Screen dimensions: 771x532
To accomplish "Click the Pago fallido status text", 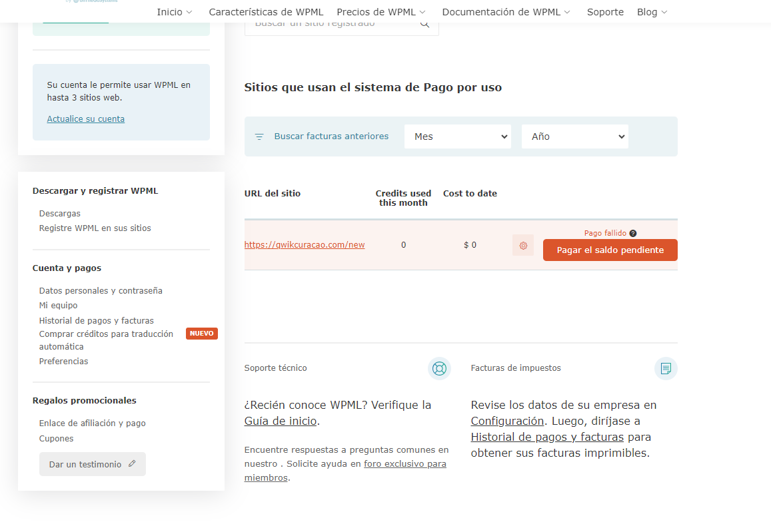I will [x=605, y=233].
